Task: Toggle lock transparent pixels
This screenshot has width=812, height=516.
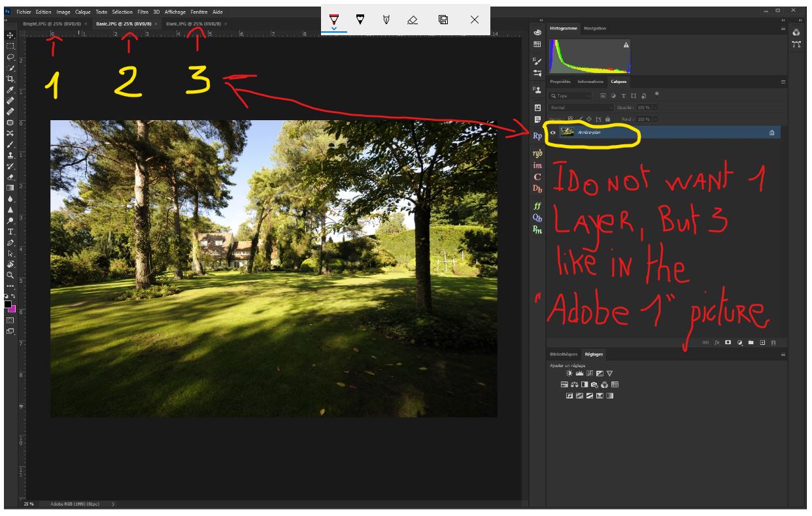Action: pos(569,118)
